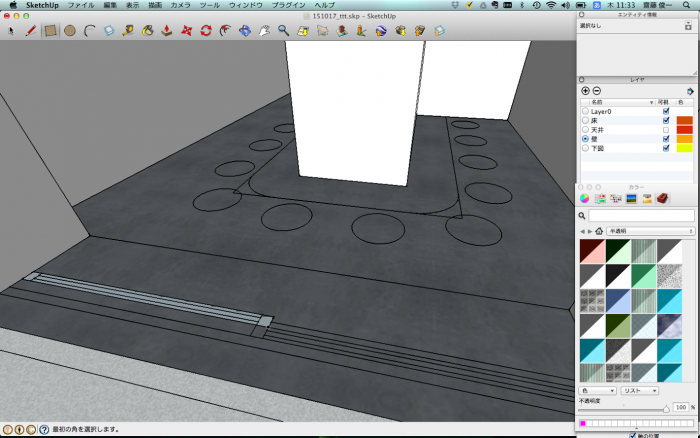Open the 色 dropdown below swatches

click(597, 390)
